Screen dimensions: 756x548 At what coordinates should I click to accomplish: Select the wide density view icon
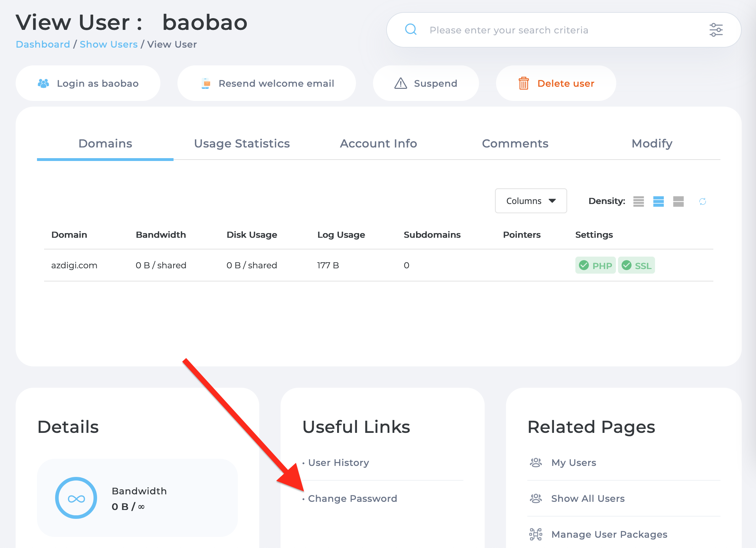pos(678,201)
